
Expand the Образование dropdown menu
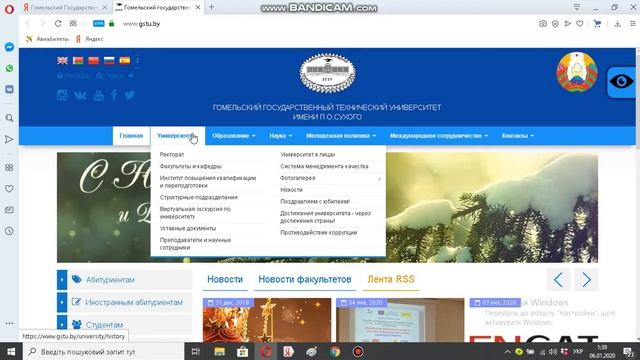pos(233,136)
